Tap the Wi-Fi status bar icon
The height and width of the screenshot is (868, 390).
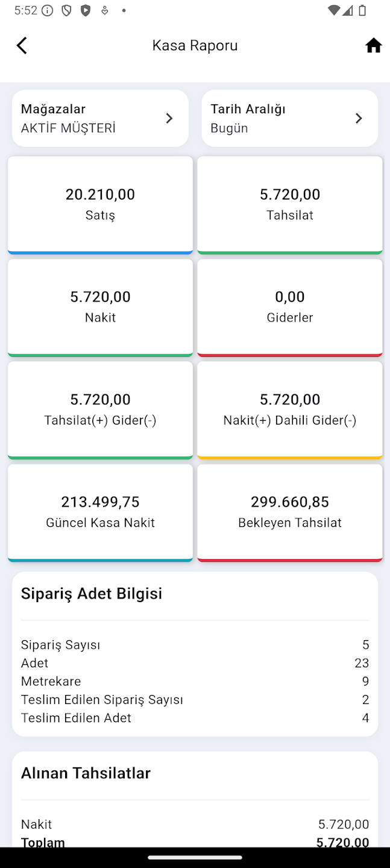pyautogui.click(x=334, y=10)
